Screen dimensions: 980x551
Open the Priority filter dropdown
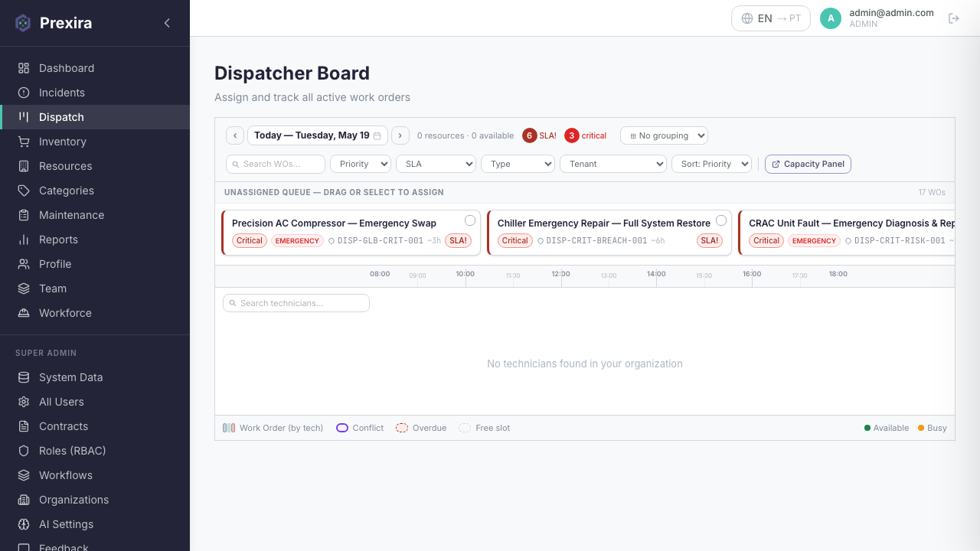361,164
